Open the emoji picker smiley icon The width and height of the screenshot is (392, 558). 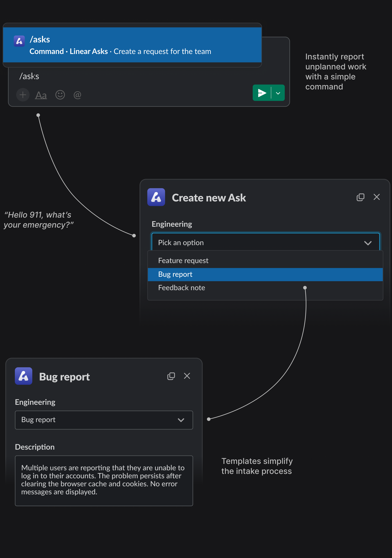60,95
